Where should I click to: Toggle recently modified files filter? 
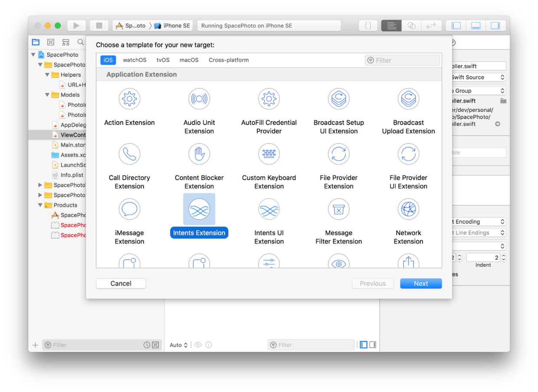(147, 345)
